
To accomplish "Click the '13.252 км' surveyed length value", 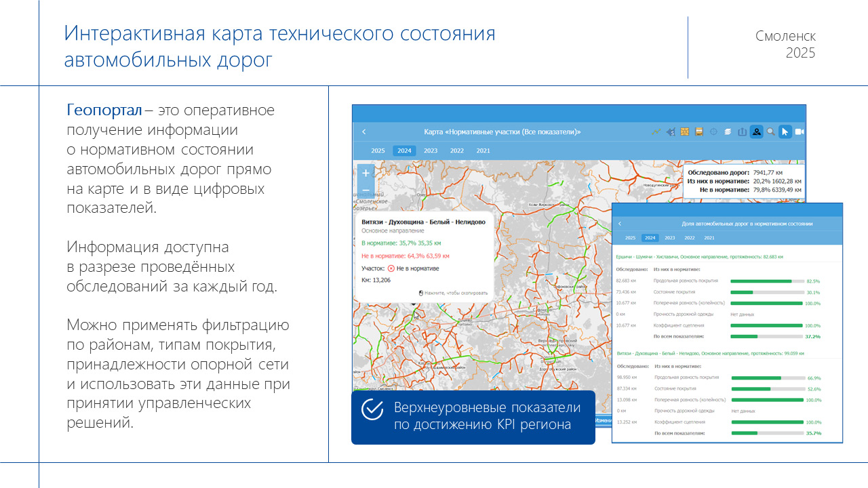I will point(626,422).
